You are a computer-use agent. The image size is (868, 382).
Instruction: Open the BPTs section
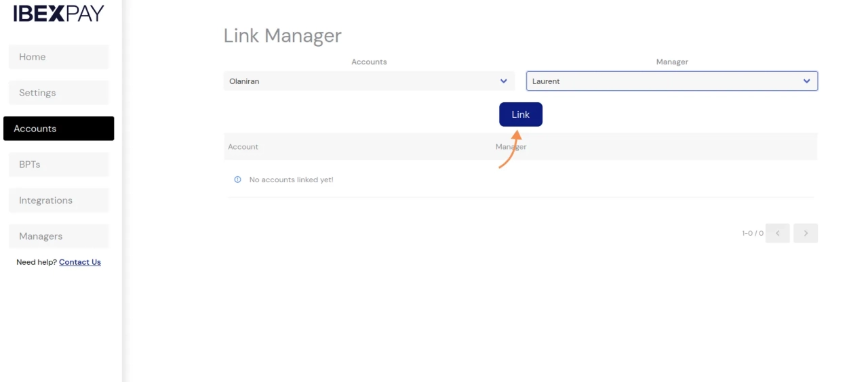58,165
